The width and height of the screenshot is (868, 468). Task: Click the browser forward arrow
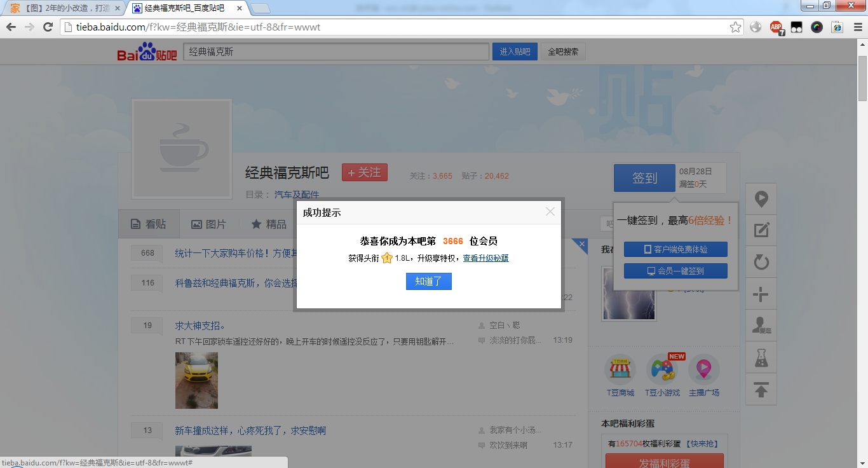(x=29, y=27)
